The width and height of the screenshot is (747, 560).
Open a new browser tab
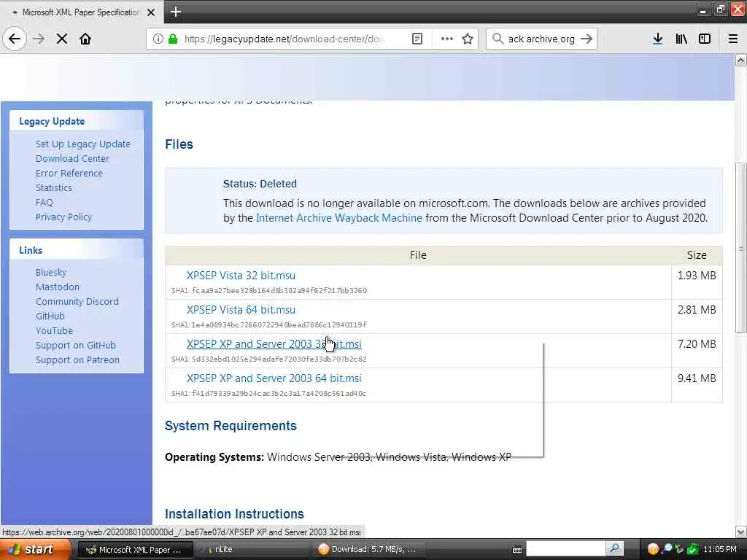pyautogui.click(x=175, y=12)
